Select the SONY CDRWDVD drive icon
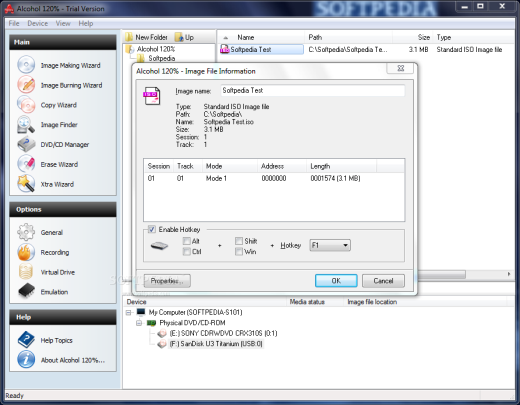520x405 pixels. 162,333
